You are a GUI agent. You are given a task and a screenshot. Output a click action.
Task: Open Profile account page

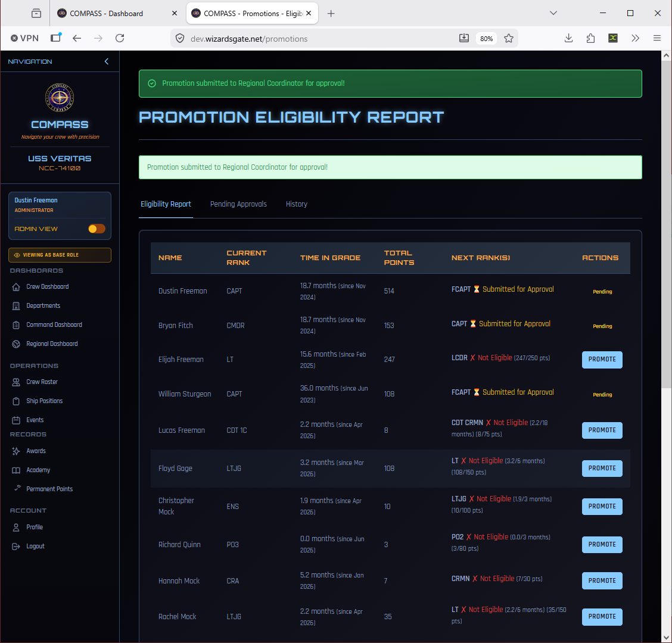[35, 527]
